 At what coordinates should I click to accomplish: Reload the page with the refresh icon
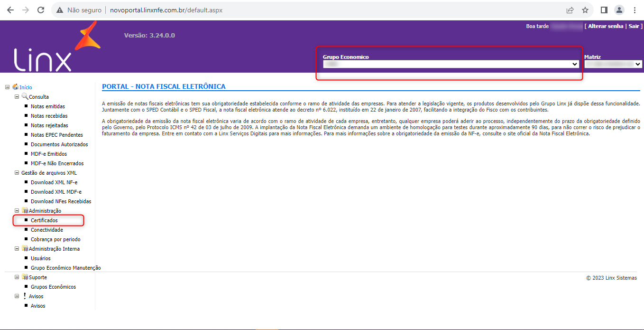pyautogui.click(x=41, y=10)
